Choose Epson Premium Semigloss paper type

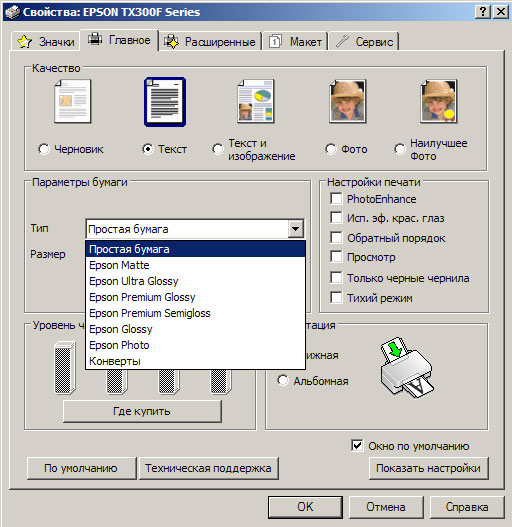[196, 313]
